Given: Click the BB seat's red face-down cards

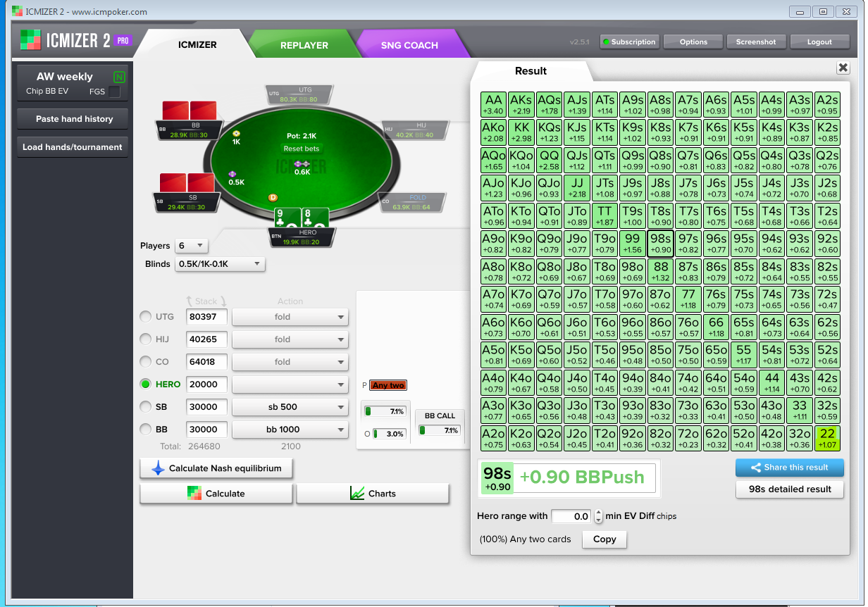Looking at the screenshot, I should point(190,111).
